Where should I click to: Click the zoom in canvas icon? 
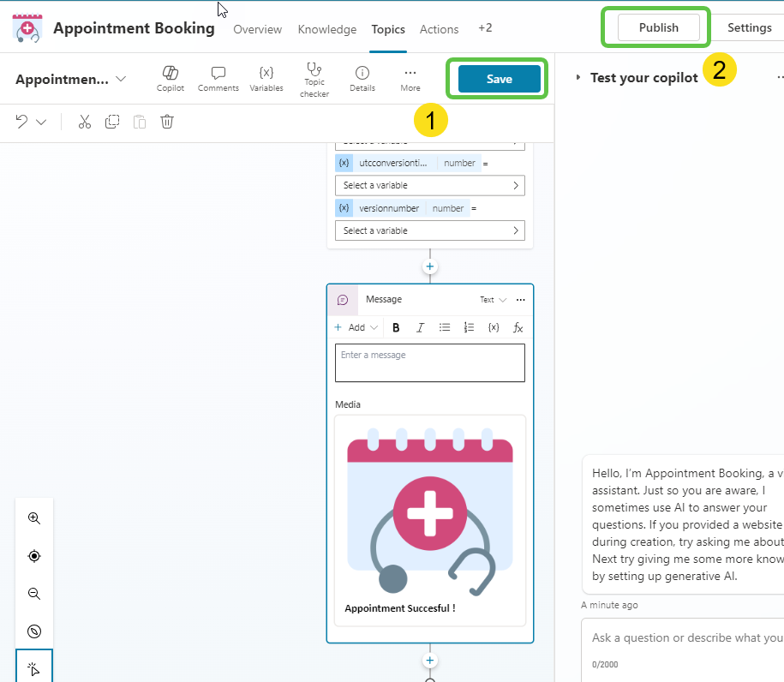click(x=34, y=518)
